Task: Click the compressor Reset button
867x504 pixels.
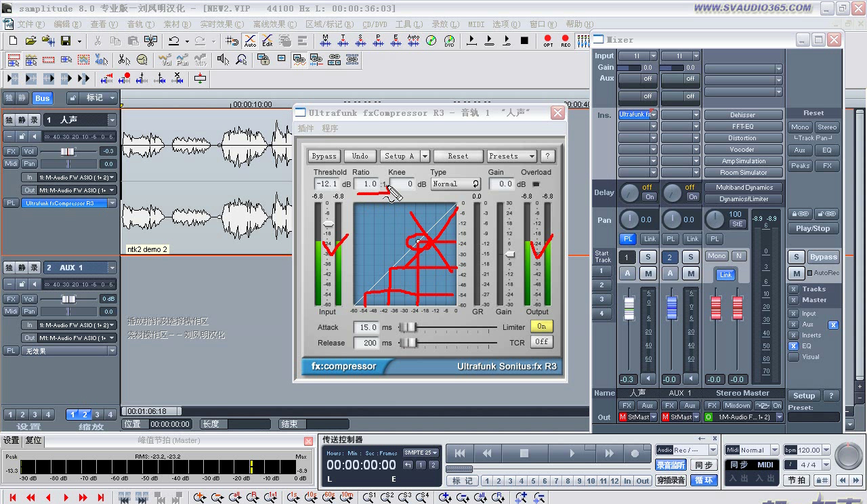Action: point(458,156)
